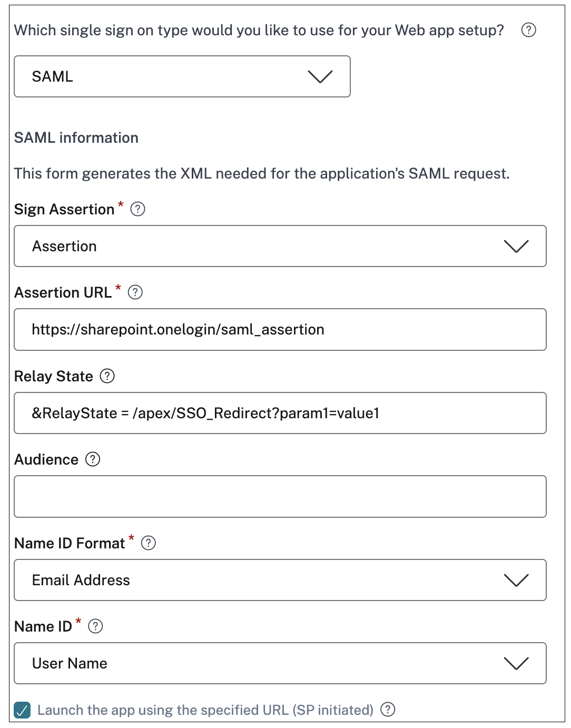The width and height of the screenshot is (571, 728).
Task: Select the empty Audience input field
Action: 280,496
